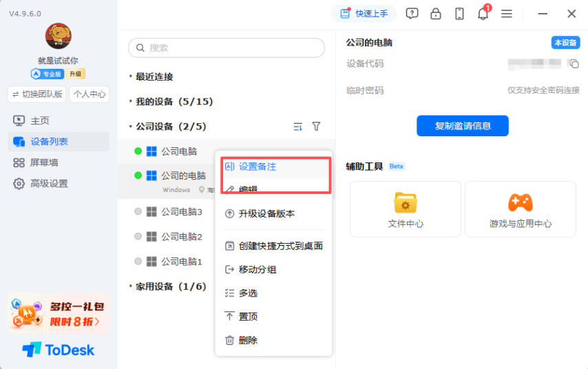Click the 设备代码 label
The image size is (588, 369).
pos(365,64)
